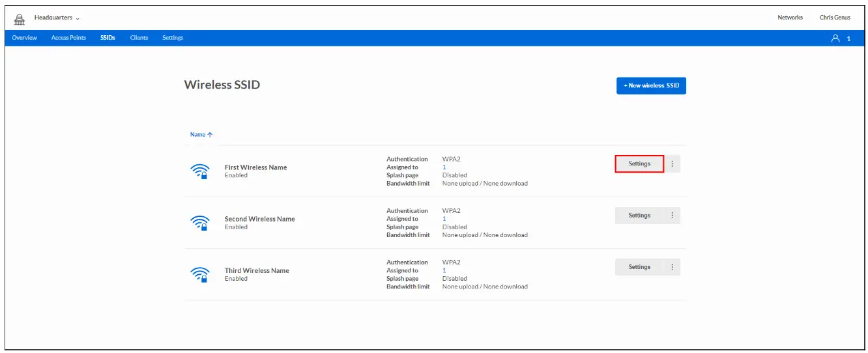
Task: Open Settings for First Wireless Name
Action: click(x=639, y=164)
